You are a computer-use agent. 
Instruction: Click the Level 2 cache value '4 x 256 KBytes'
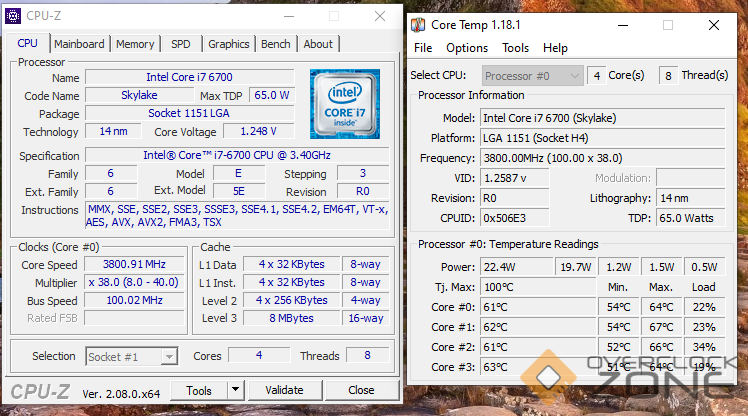point(291,301)
